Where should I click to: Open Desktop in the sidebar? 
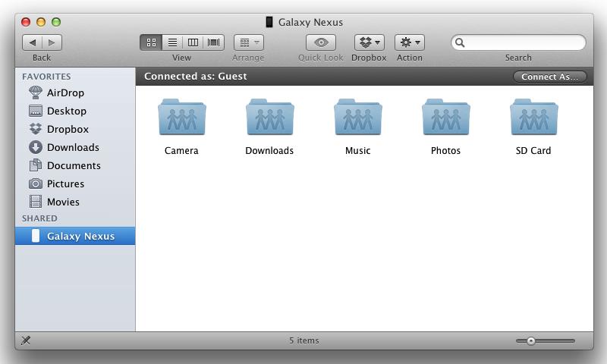click(75, 111)
